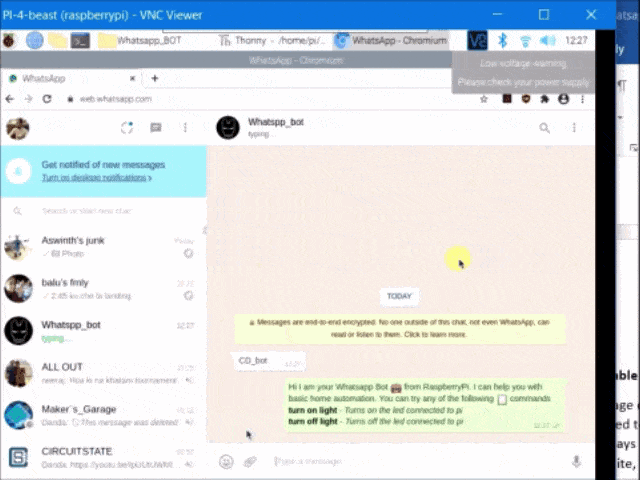Open the emoji picker in message bar
Viewport: 640px width, 480px height.
click(226, 461)
